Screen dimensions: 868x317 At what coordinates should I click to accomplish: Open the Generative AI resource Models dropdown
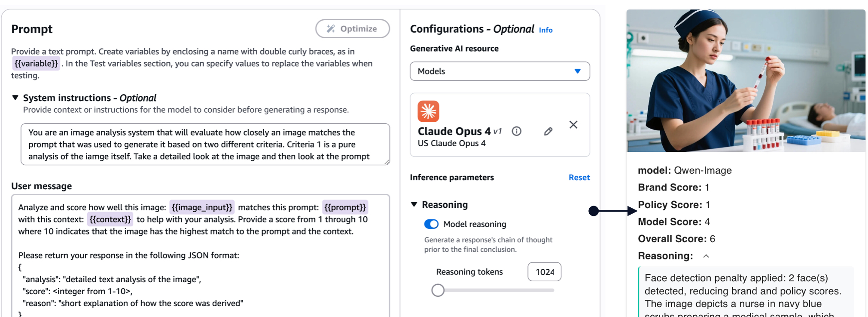[499, 71]
